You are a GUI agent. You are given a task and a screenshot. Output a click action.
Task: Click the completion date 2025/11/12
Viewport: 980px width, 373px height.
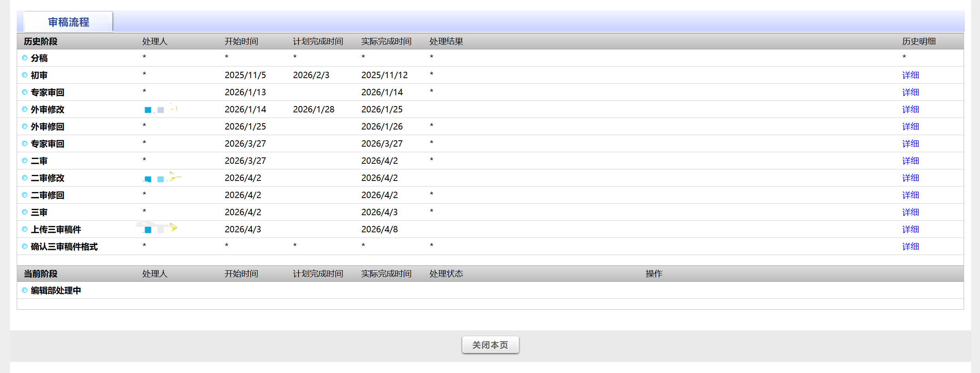tap(384, 75)
